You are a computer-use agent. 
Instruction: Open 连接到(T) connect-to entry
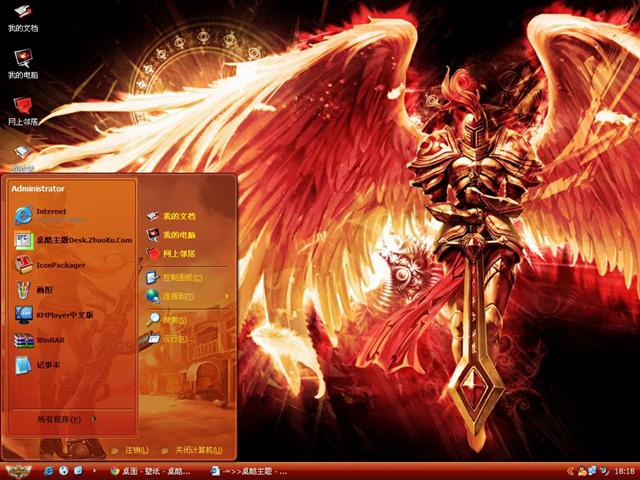pos(170,296)
